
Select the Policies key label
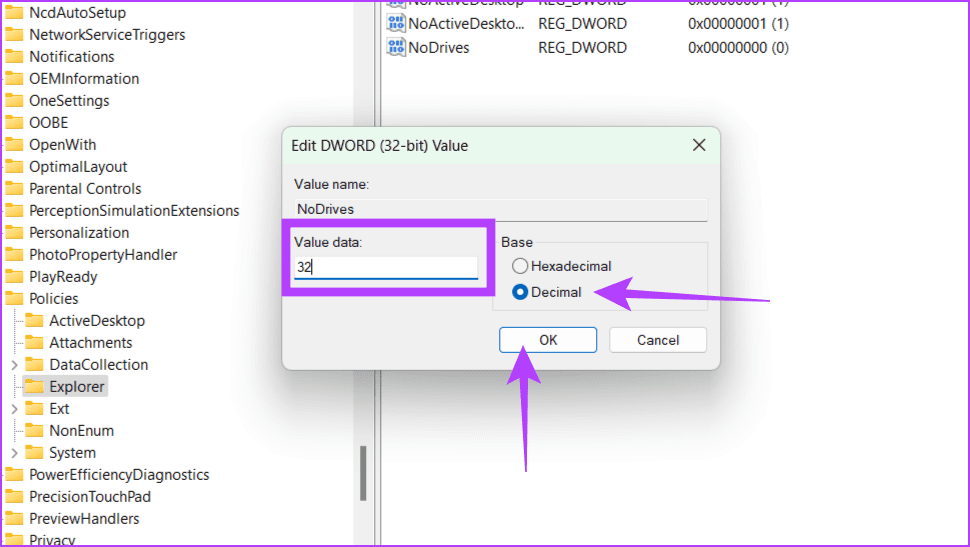pyautogui.click(x=54, y=299)
